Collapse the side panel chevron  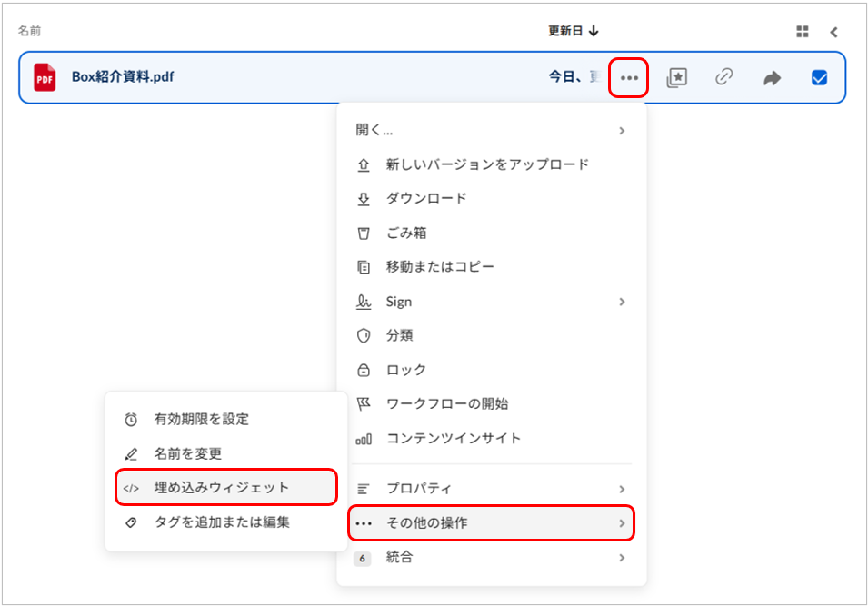click(833, 32)
